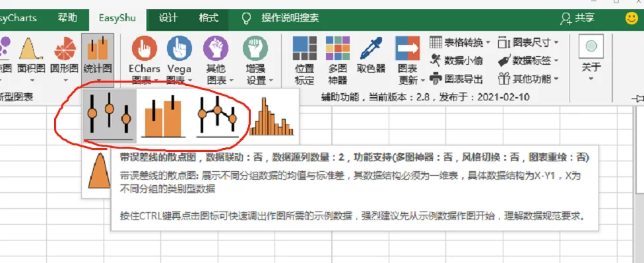Open the 圆形图 chart menu
This screenshot has width=644, height=263.
click(x=65, y=59)
